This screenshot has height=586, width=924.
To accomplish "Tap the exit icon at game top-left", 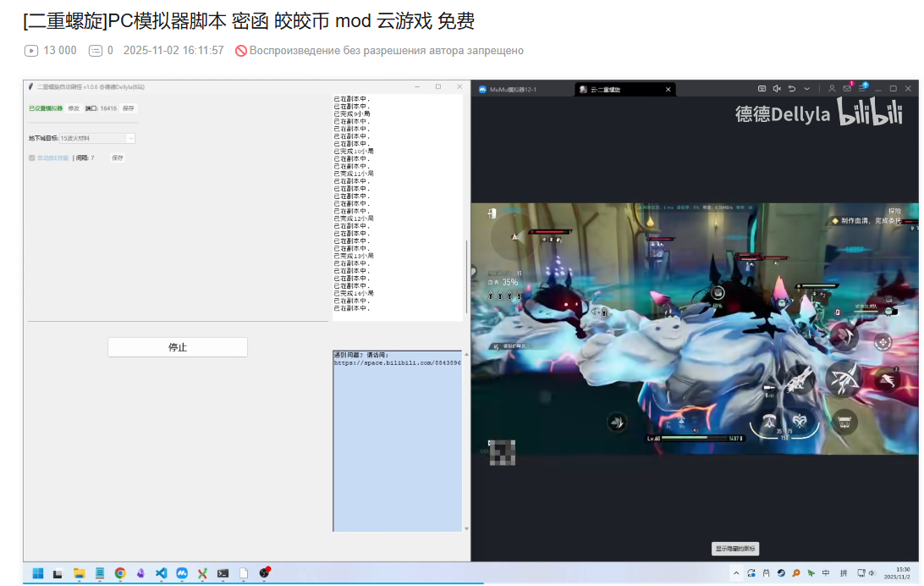I will (x=492, y=213).
